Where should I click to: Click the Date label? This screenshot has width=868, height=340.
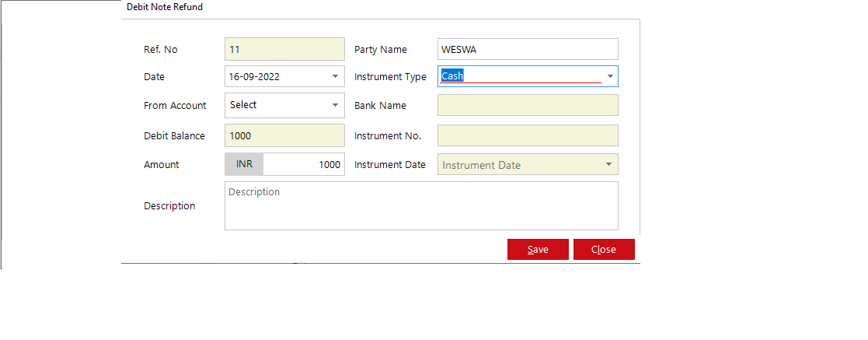click(x=154, y=77)
